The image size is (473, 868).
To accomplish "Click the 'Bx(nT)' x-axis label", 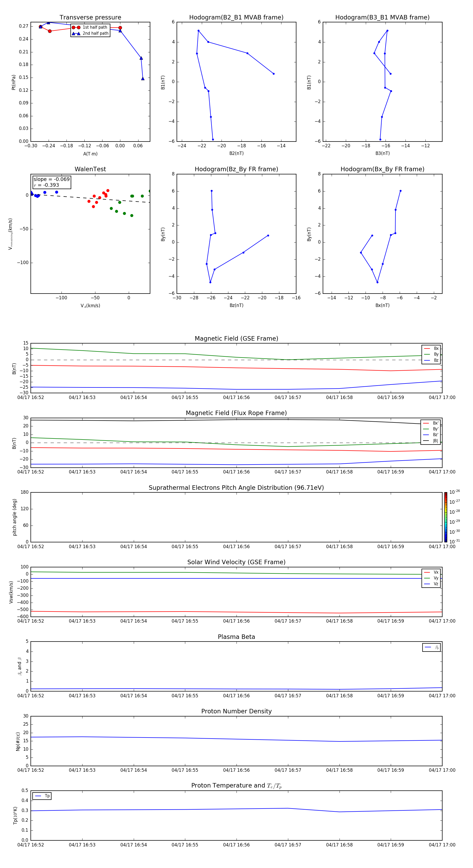I will [x=382, y=305].
